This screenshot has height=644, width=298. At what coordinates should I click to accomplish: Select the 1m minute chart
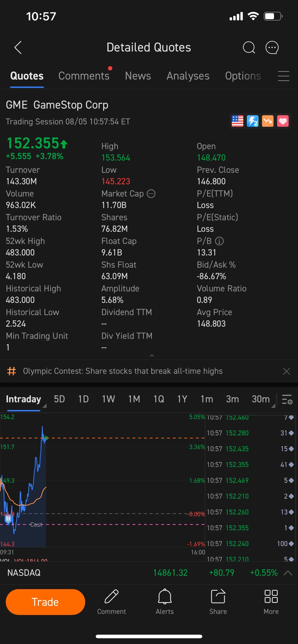[207, 399]
